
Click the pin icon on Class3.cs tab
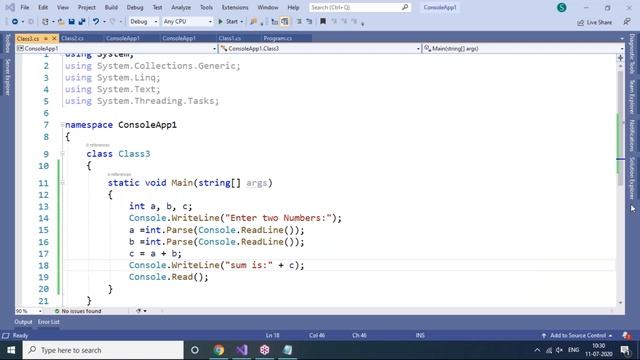[x=46, y=38]
